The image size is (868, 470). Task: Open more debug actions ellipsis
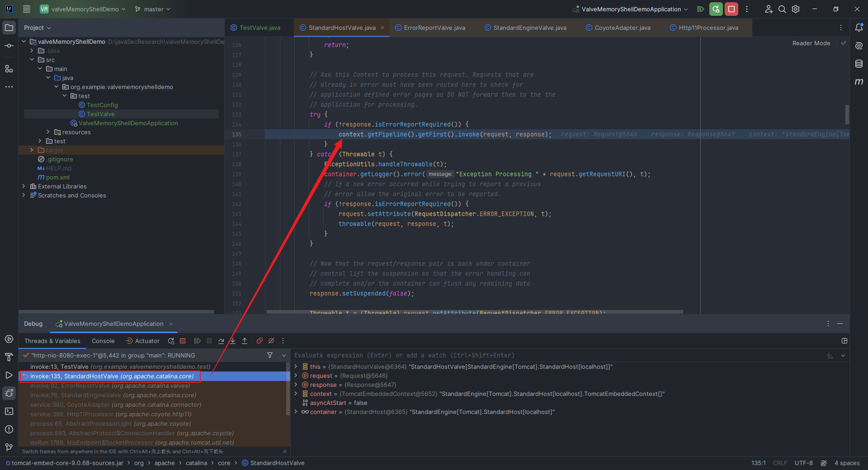pyautogui.click(x=283, y=341)
